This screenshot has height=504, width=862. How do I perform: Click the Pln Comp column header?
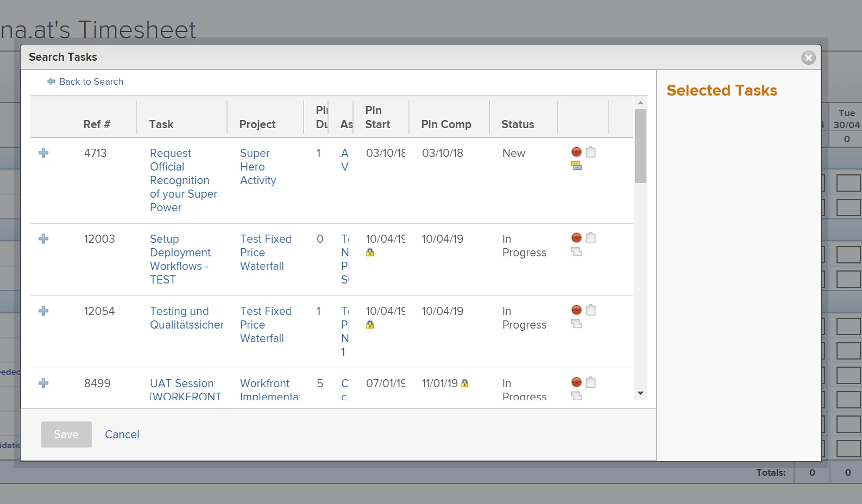tap(446, 124)
